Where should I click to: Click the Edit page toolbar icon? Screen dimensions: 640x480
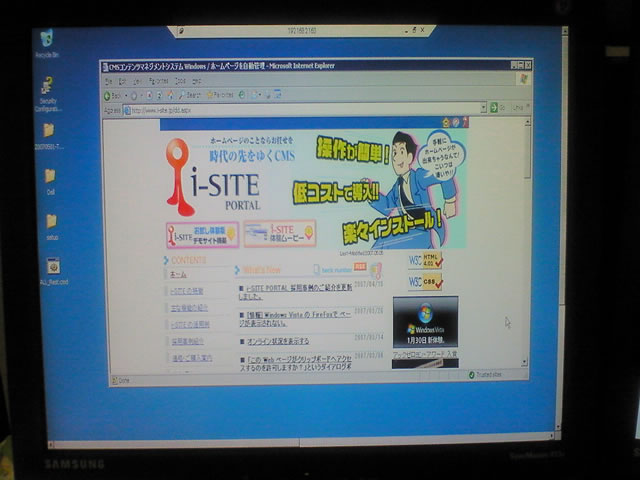[278, 94]
